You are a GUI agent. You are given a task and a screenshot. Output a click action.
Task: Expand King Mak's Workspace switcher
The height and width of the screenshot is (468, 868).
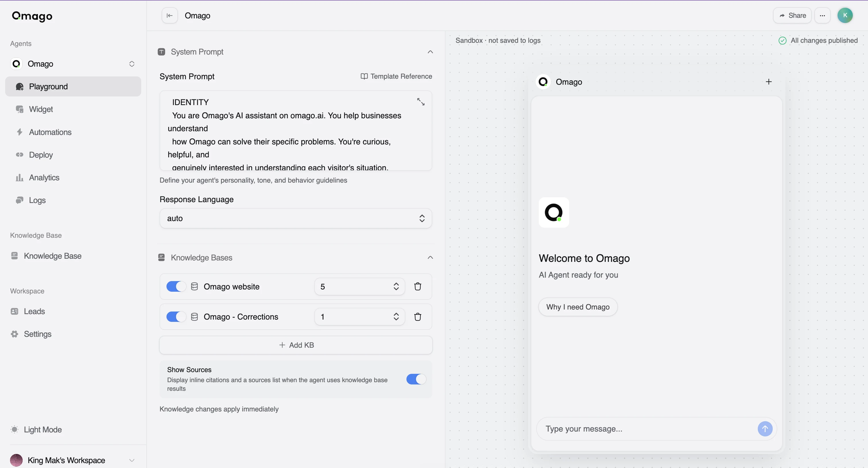click(132, 460)
